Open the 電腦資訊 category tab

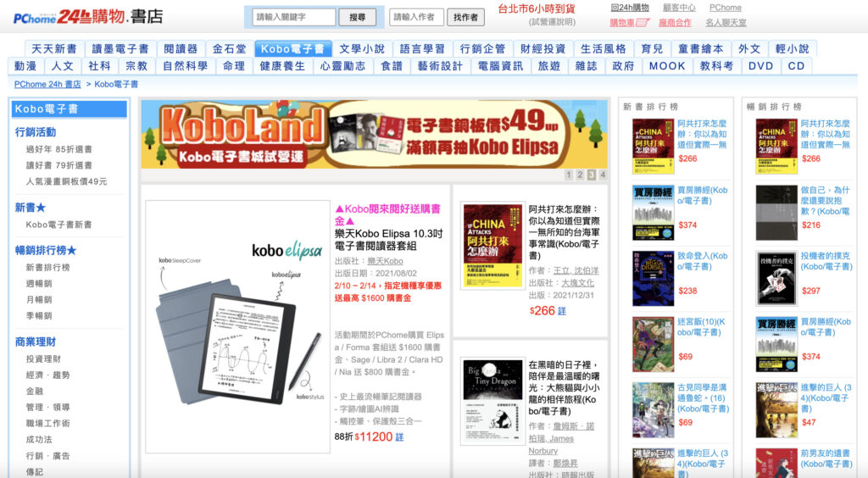(500, 66)
